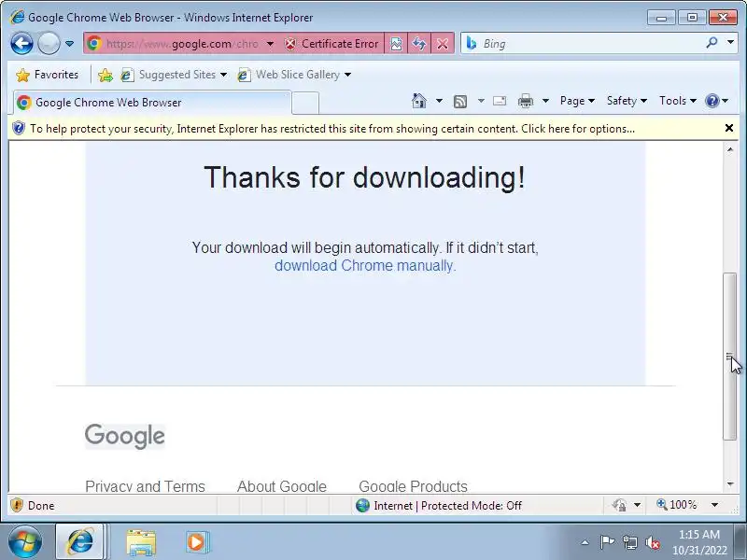Open the Windows Start orb

(25, 541)
